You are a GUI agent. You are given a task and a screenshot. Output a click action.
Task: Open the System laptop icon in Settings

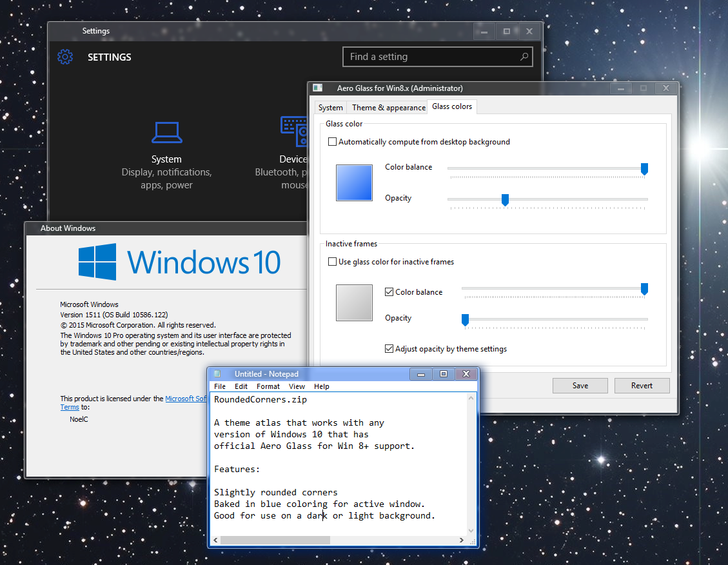click(166, 132)
